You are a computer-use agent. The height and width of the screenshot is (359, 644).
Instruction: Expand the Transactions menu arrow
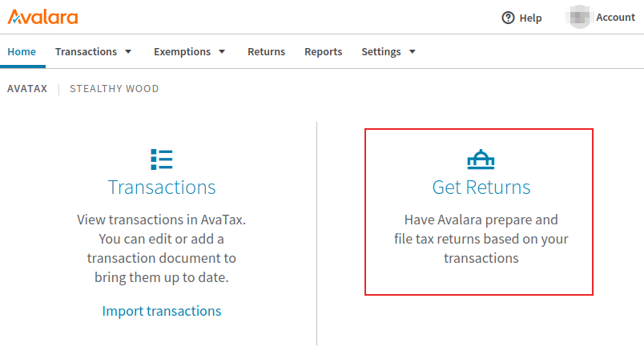[x=128, y=52]
